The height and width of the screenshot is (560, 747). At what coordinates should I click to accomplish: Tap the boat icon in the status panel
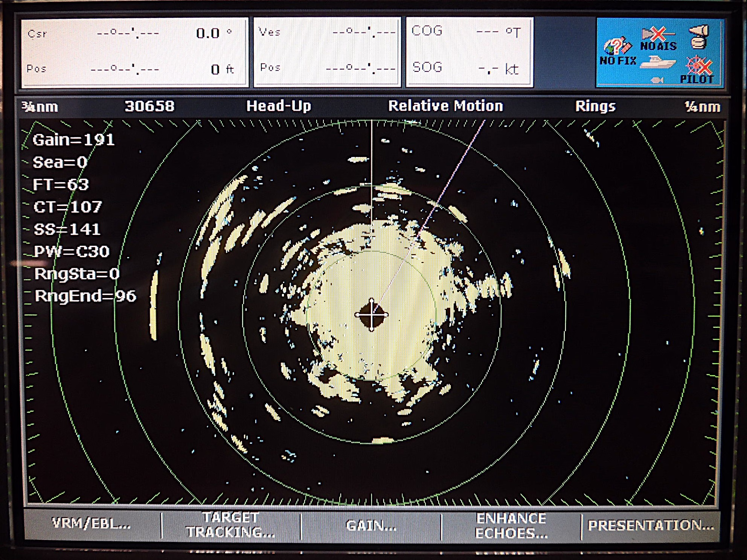(x=657, y=62)
